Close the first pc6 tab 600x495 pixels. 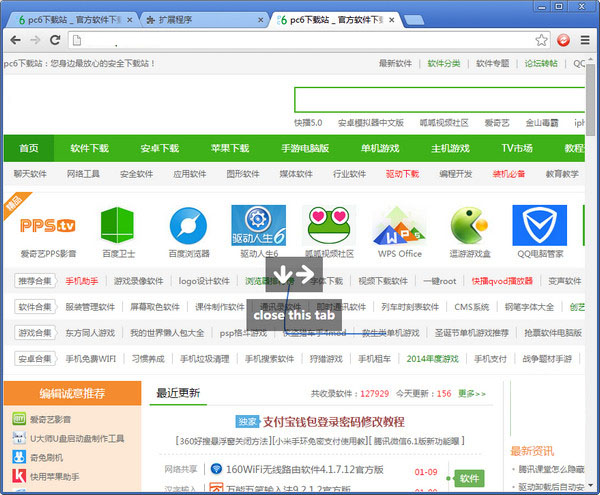click(130, 20)
